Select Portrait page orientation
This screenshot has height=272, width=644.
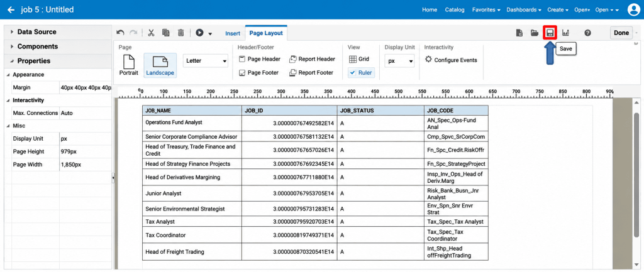(129, 65)
